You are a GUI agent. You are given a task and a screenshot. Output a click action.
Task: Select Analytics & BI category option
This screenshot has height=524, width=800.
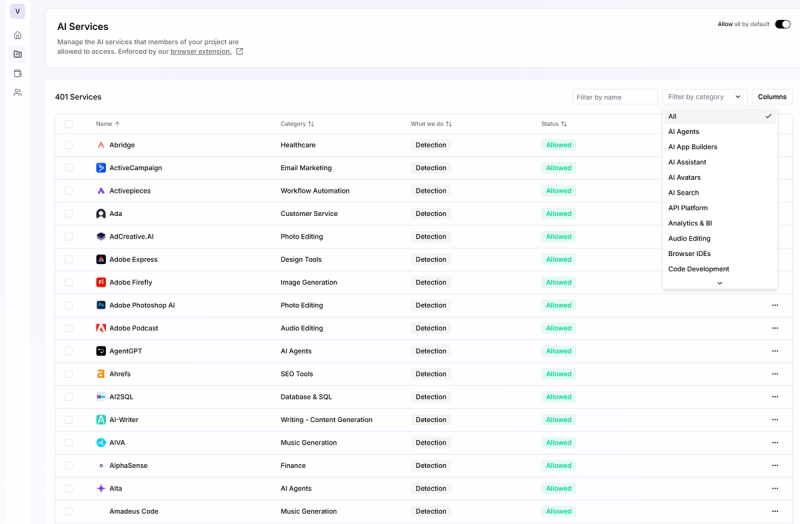tap(720, 223)
